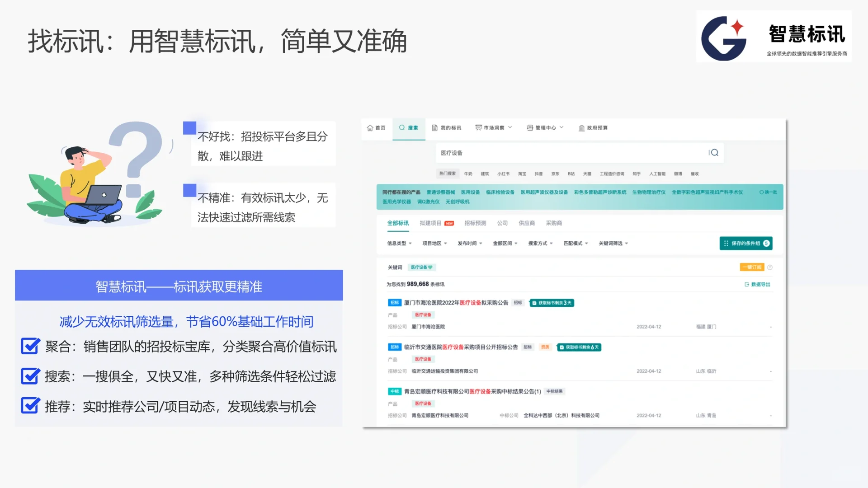Screen dimensions: 868x488
Task: Click the 换一批 refresh icon
Action: (761, 192)
